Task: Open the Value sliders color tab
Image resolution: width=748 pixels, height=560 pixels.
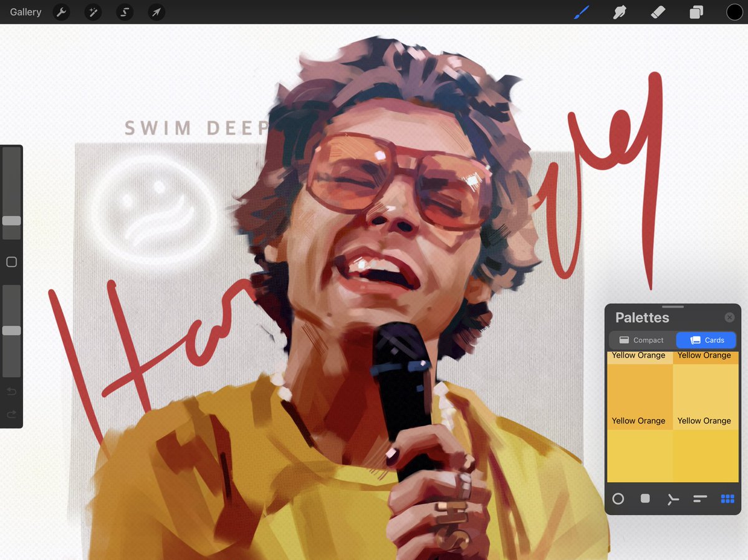Action: pyautogui.click(x=700, y=498)
